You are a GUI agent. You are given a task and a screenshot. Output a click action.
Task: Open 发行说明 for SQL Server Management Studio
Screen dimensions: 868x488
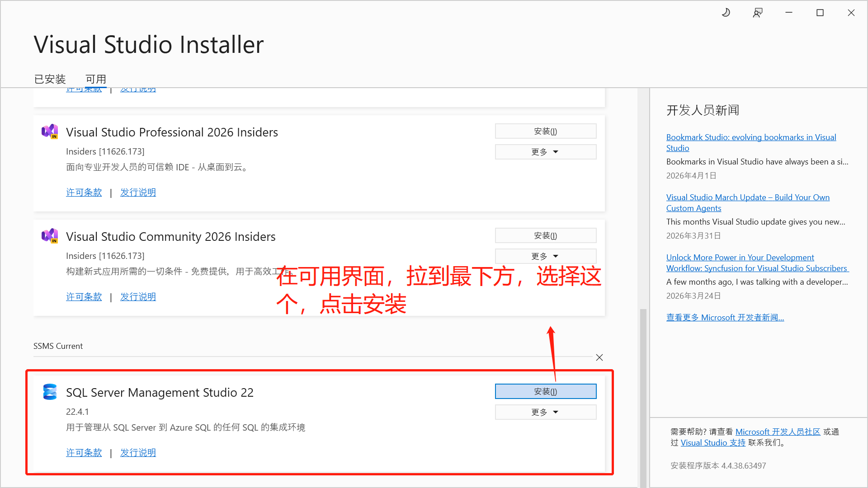[x=138, y=452]
